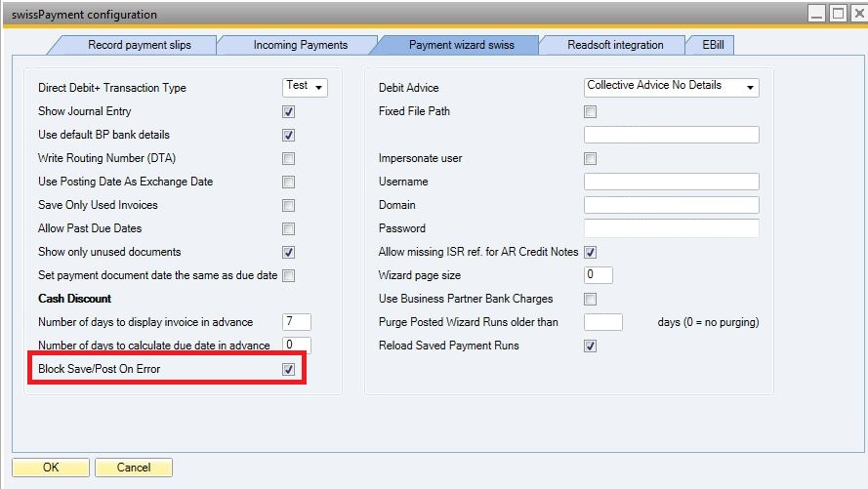Uncheck Use default BP bank details

(288, 135)
